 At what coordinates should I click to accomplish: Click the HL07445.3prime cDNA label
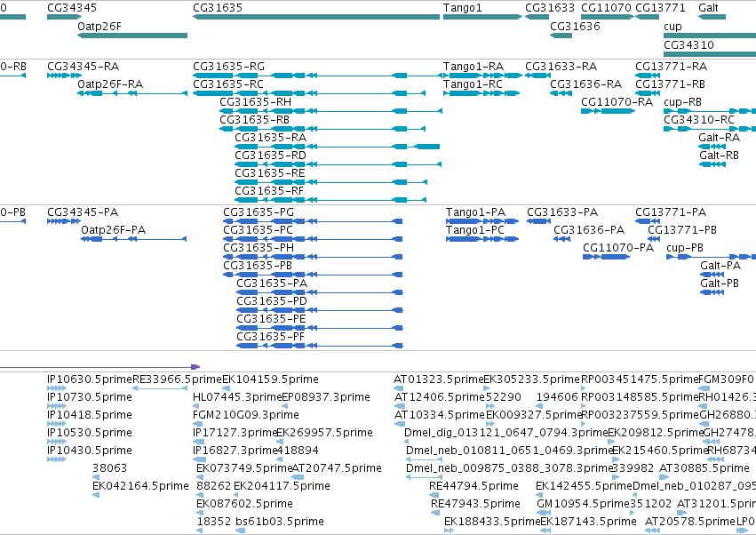click(237, 397)
